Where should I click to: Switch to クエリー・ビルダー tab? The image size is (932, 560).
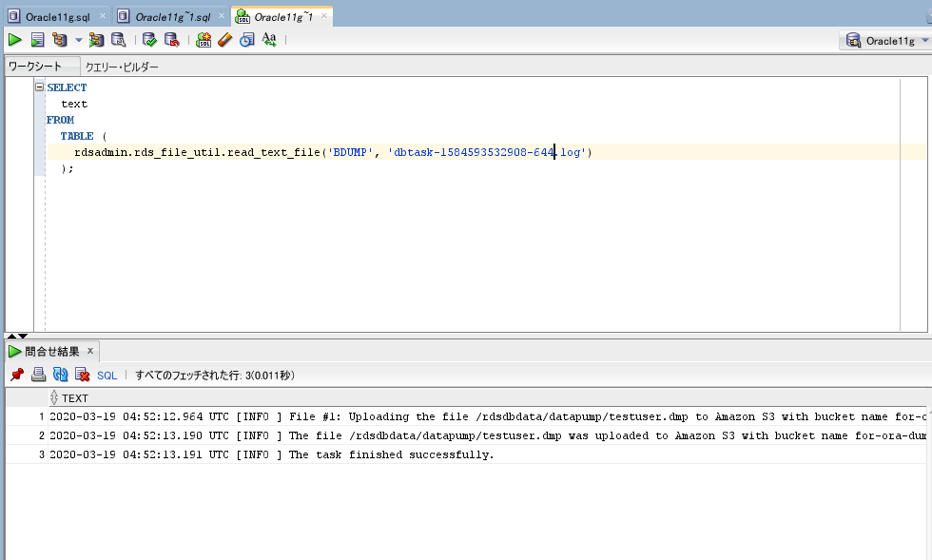122,67
